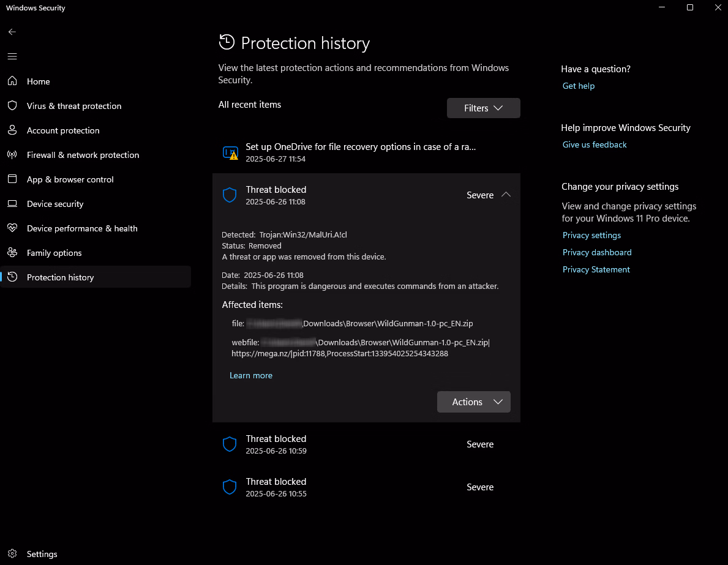Click the Family options people icon

12,253
